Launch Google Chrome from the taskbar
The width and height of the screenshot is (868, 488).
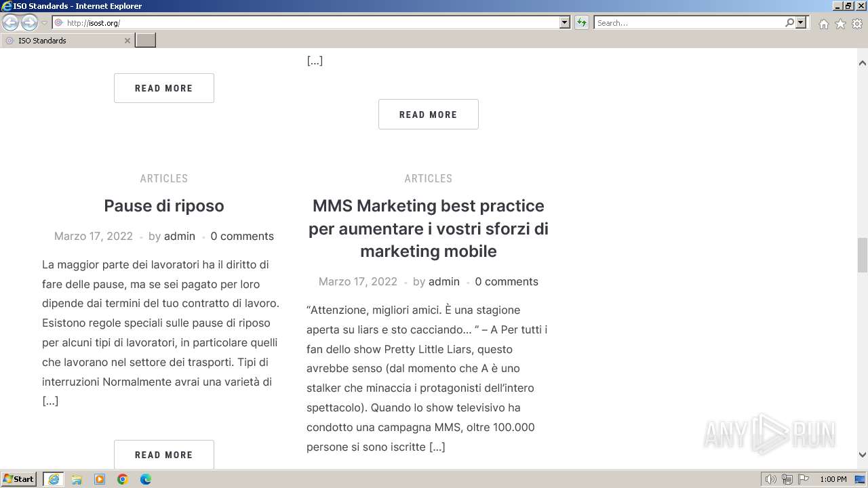coord(123,479)
